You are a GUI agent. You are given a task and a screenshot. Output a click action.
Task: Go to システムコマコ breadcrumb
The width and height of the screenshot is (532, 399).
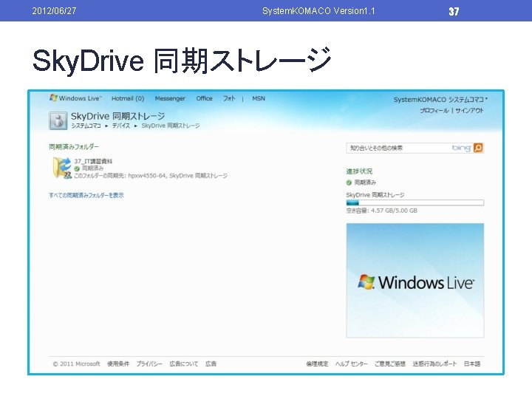tap(86, 126)
